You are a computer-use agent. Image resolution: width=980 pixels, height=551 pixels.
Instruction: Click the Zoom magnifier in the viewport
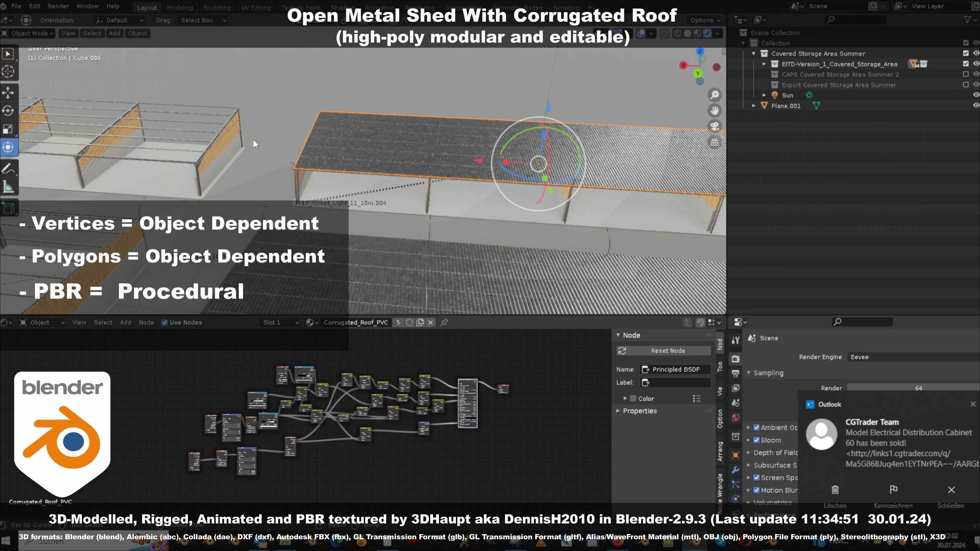point(715,95)
